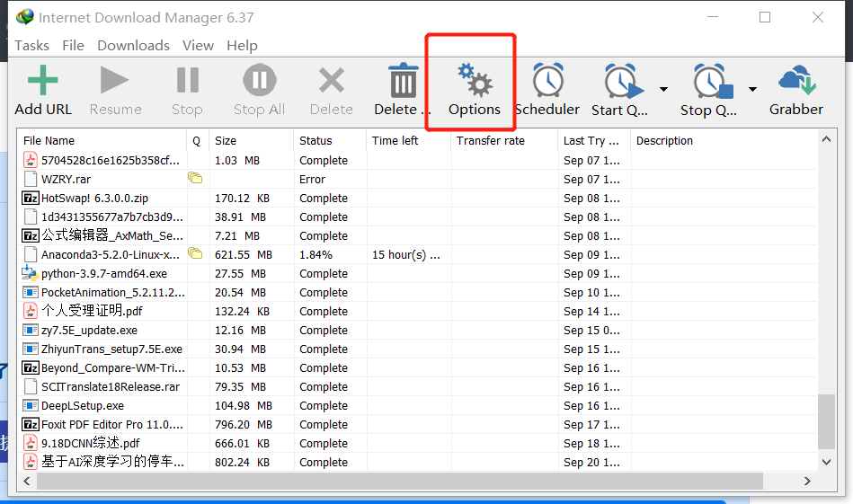Sort by Size column header

tap(252, 141)
